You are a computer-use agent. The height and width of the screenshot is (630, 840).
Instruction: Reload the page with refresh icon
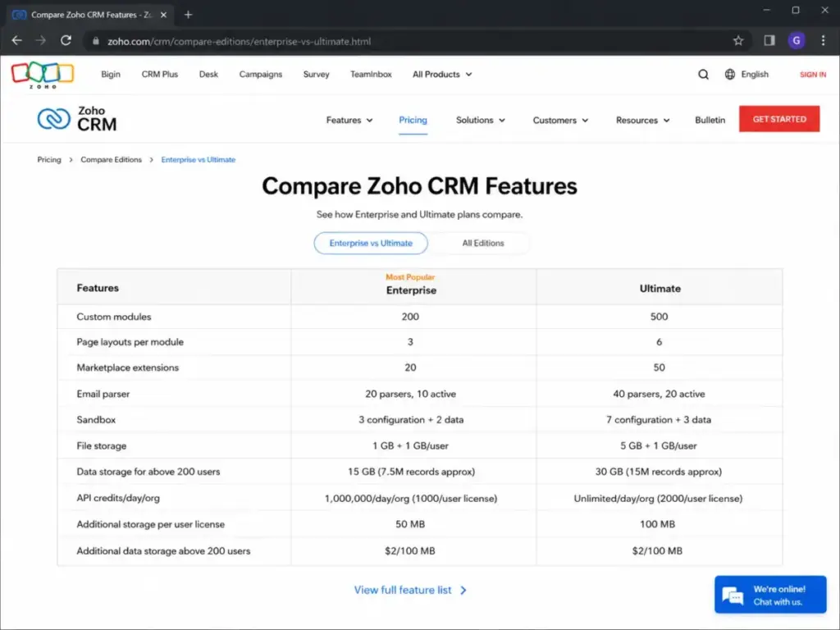(66, 41)
